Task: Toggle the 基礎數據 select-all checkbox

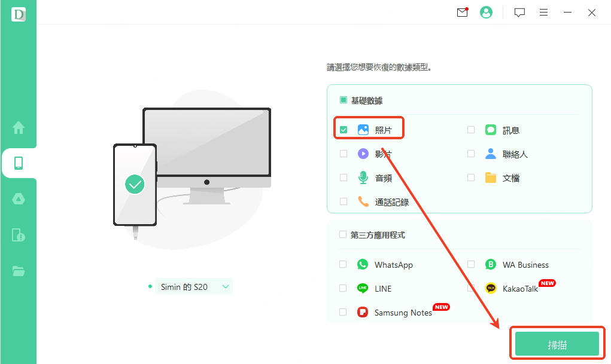Action: click(x=344, y=100)
